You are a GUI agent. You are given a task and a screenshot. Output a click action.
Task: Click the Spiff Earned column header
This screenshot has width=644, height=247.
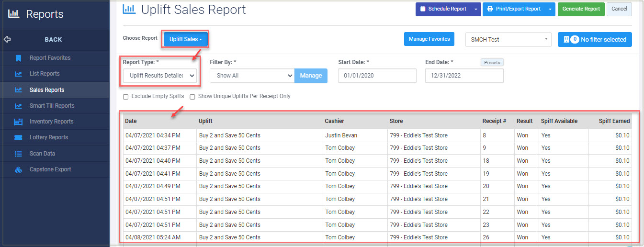[x=610, y=121]
